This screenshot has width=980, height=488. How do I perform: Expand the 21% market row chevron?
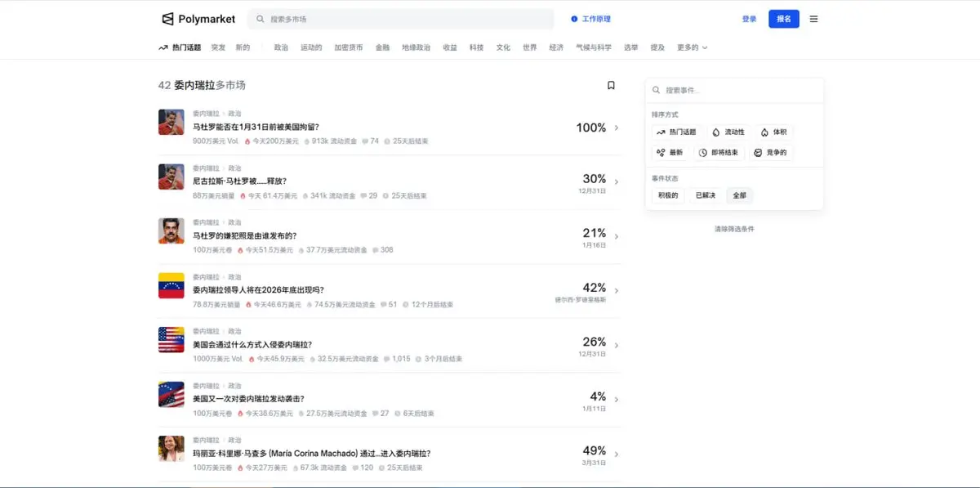617,236
